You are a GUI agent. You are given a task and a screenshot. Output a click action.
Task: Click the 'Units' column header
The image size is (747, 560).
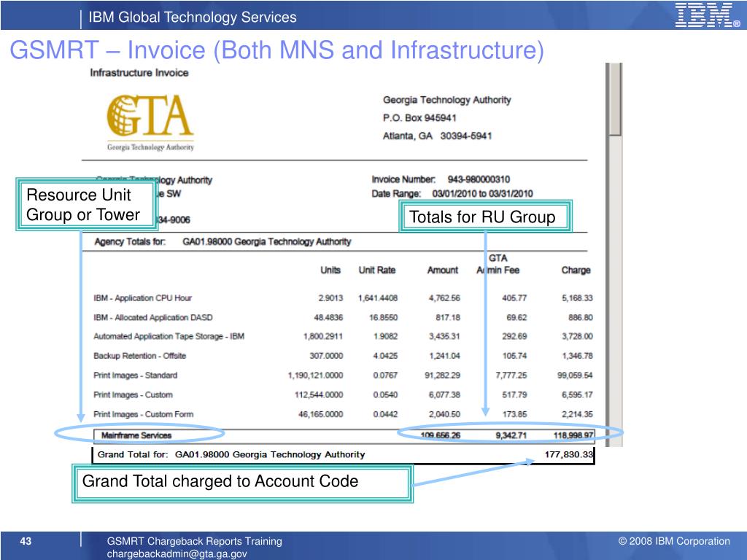point(330,270)
